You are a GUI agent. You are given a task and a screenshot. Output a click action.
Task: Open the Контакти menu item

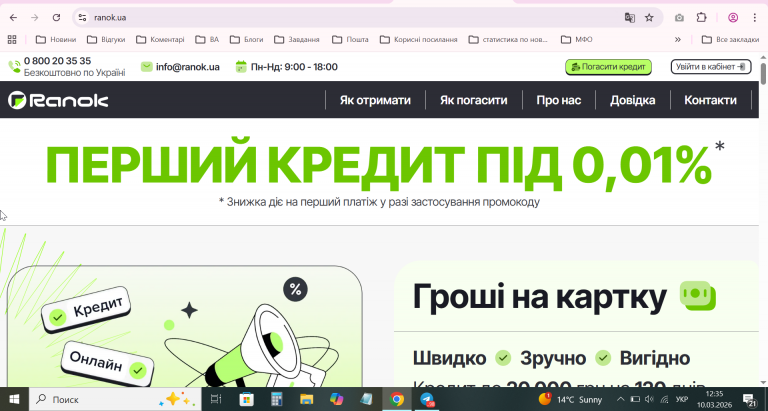(710, 100)
